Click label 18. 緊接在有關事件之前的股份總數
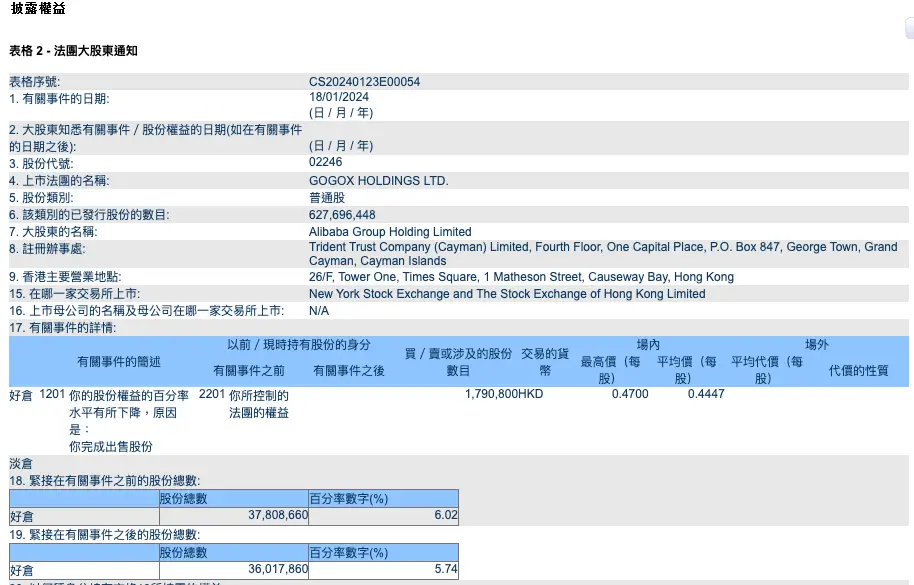914x585 pixels. pyautogui.click(x=105, y=481)
